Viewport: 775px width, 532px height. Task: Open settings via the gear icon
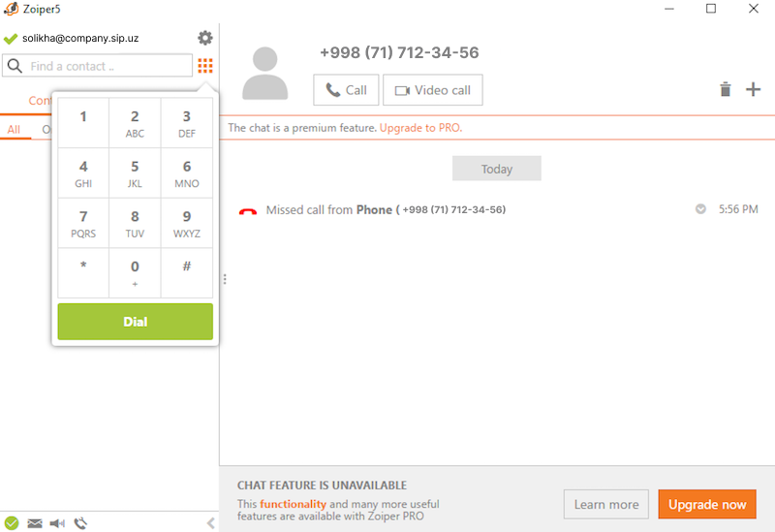click(x=205, y=38)
